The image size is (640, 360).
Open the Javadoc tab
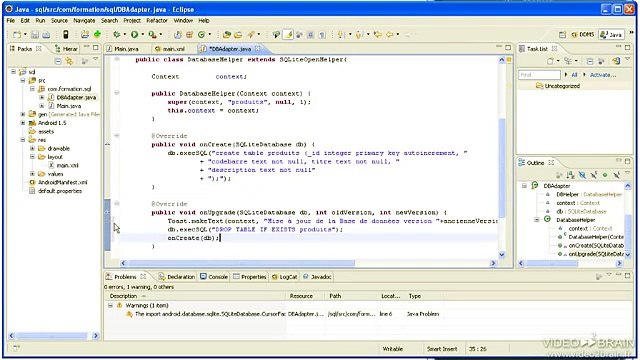(x=317, y=277)
